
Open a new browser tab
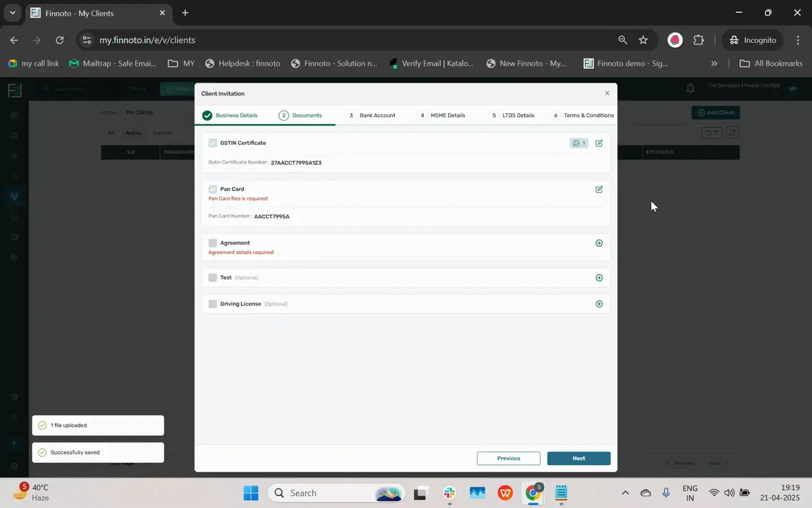185,13
